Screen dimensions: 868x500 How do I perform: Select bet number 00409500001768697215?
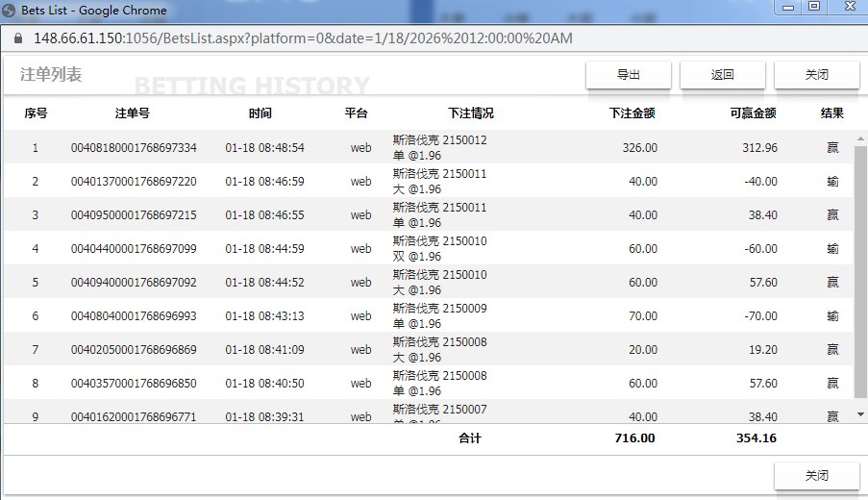pyautogui.click(x=134, y=215)
